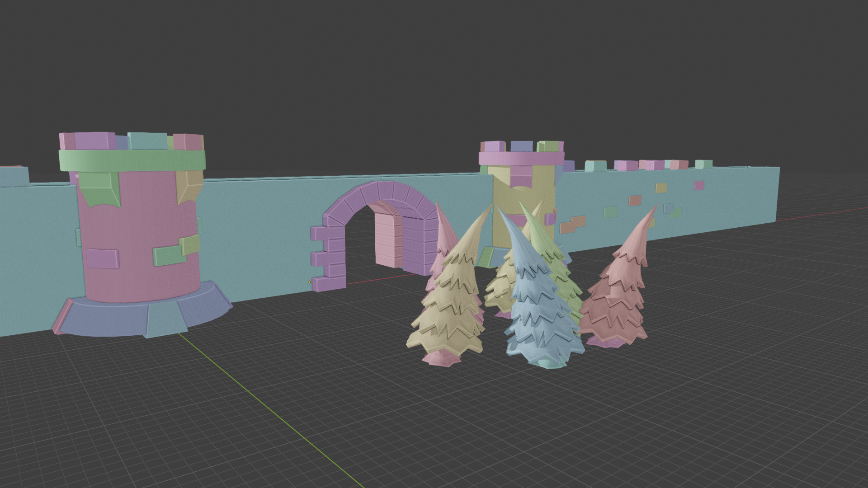This screenshot has width=868, height=488.
Task: Click purple brick on left tower front
Action: [102, 258]
